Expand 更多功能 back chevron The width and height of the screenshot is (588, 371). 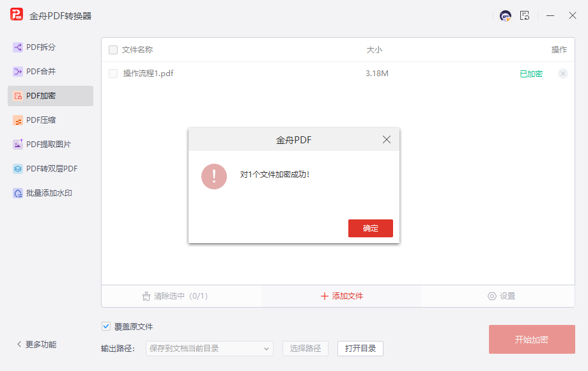(x=19, y=344)
